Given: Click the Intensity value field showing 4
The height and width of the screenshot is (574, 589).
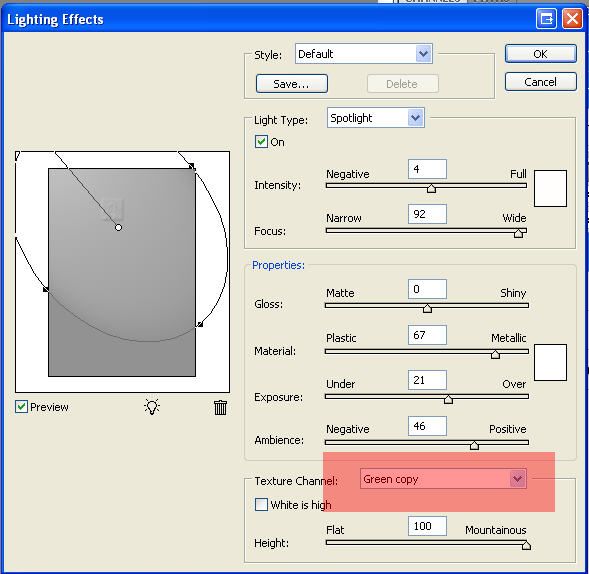Looking at the screenshot, I should (427, 169).
